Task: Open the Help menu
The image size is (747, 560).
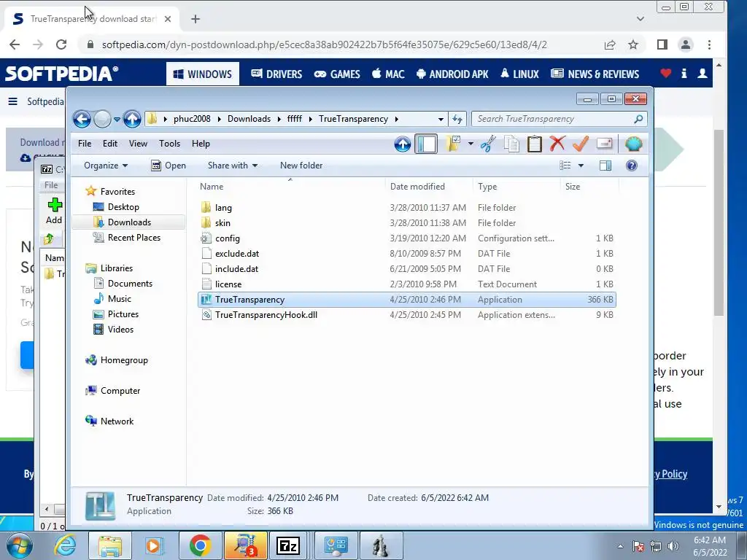Action: (x=201, y=144)
